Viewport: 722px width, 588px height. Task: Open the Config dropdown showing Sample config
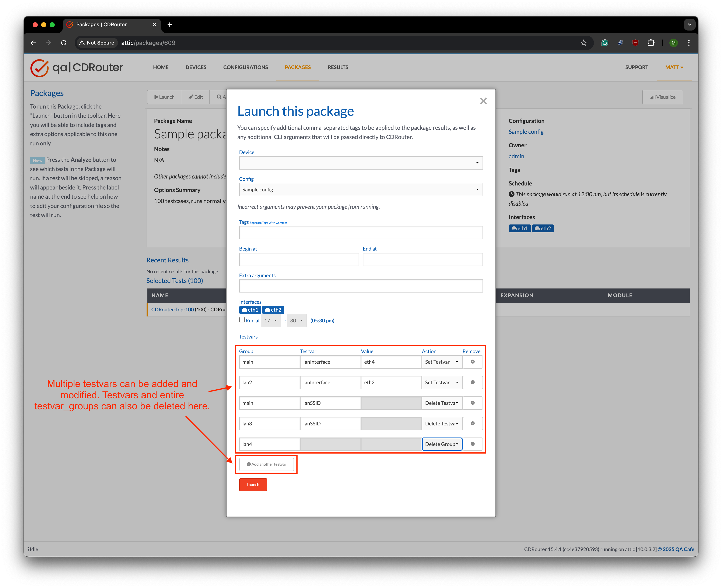click(361, 190)
